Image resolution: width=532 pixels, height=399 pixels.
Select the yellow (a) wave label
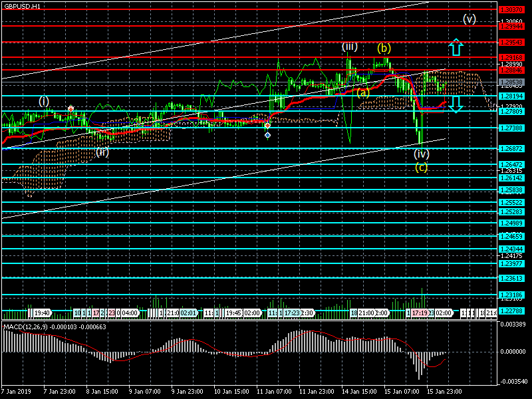coord(362,92)
